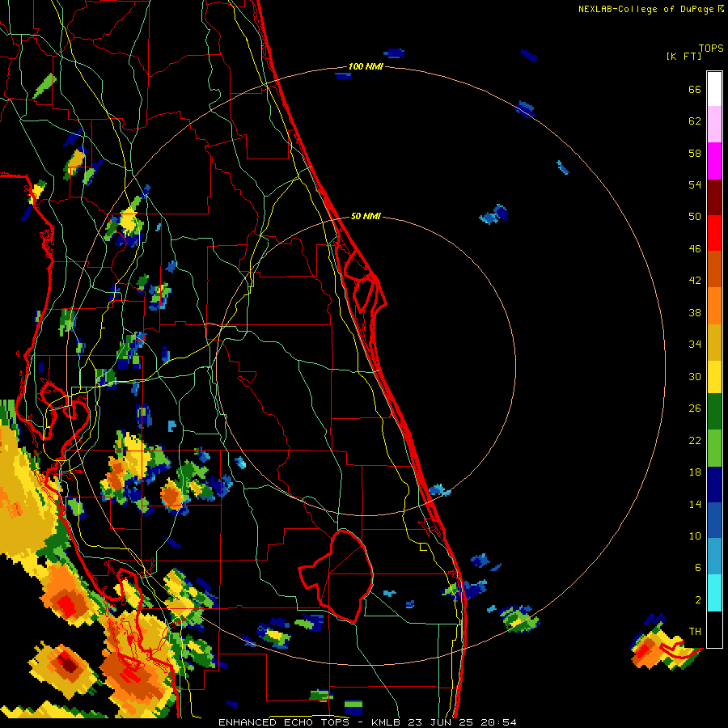Image resolution: width=728 pixels, height=728 pixels.
Task: Click the magenta legend swatch
Action: pos(714,161)
